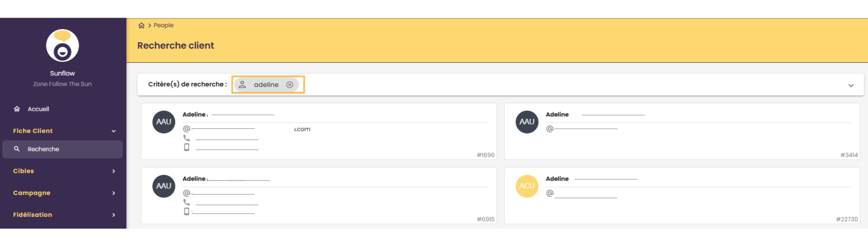Click the Critère(s) de recherche label
Image resolution: width=868 pixels, height=246 pixels.
pyautogui.click(x=187, y=85)
